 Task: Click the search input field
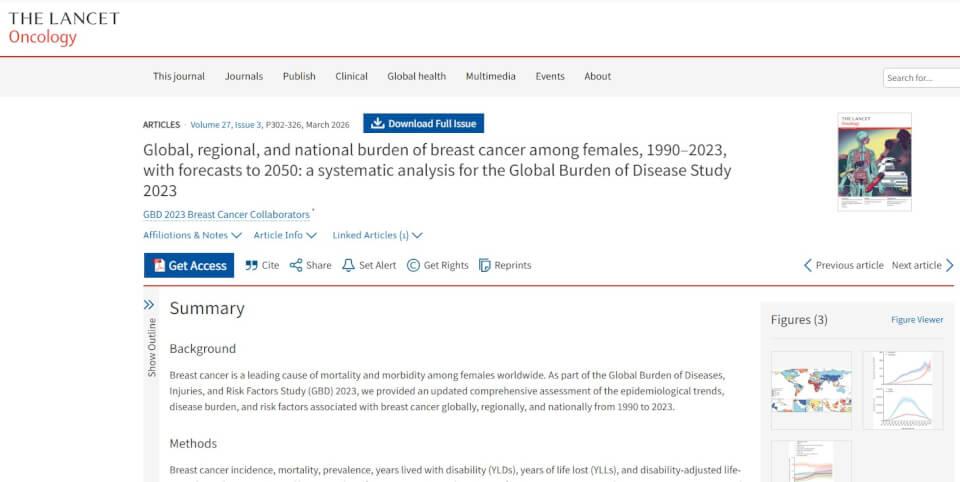pyautogui.click(x=920, y=77)
